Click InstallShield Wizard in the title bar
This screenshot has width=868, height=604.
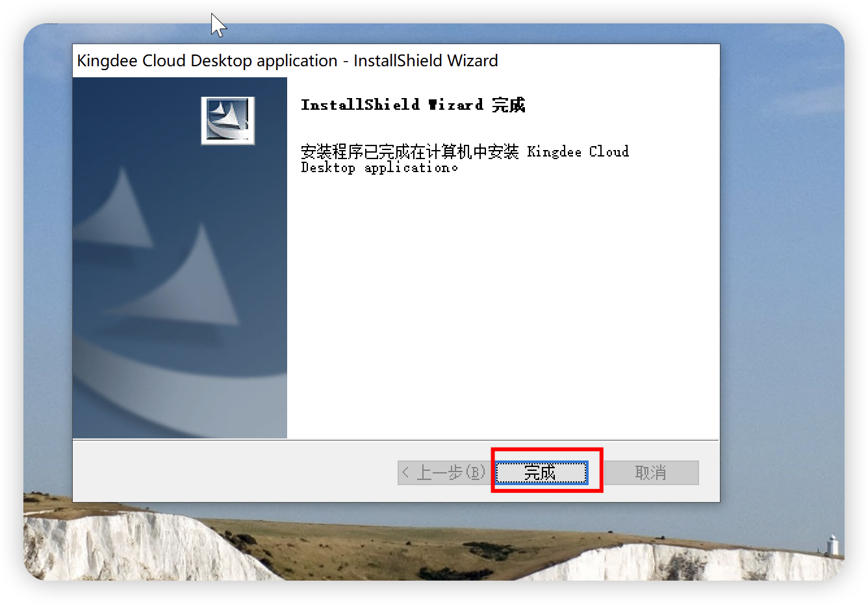tap(426, 60)
